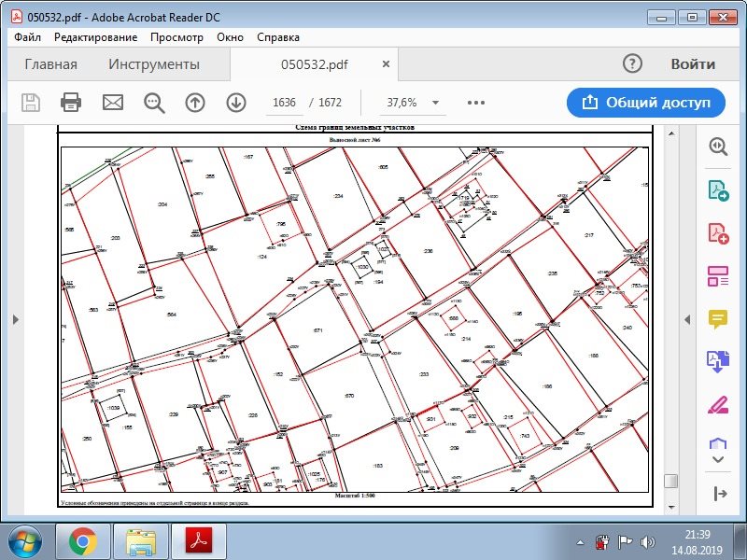Open the Edit PDF layout tool in sidebar
The height and width of the screenshot is (560, 747).
pyautogui.click(x=718, y=276)
